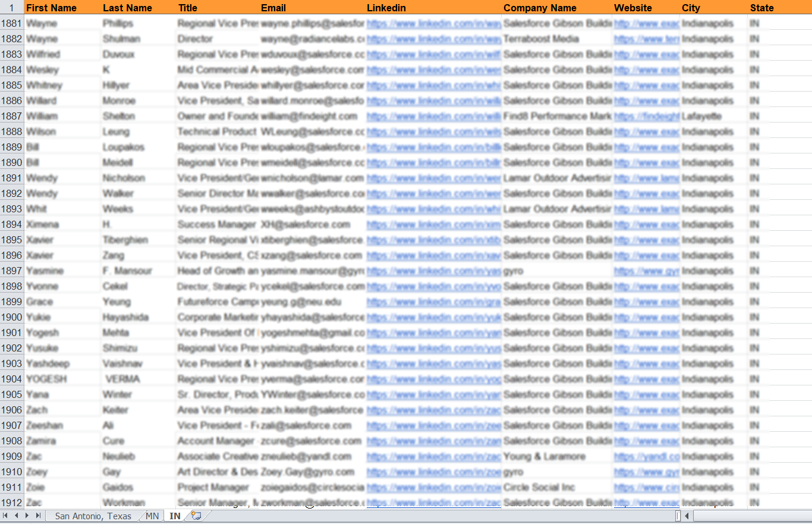This screenshot has height=524, width=812.
Task: Click the last name "Hayashida"
Action: pos(125,317)
